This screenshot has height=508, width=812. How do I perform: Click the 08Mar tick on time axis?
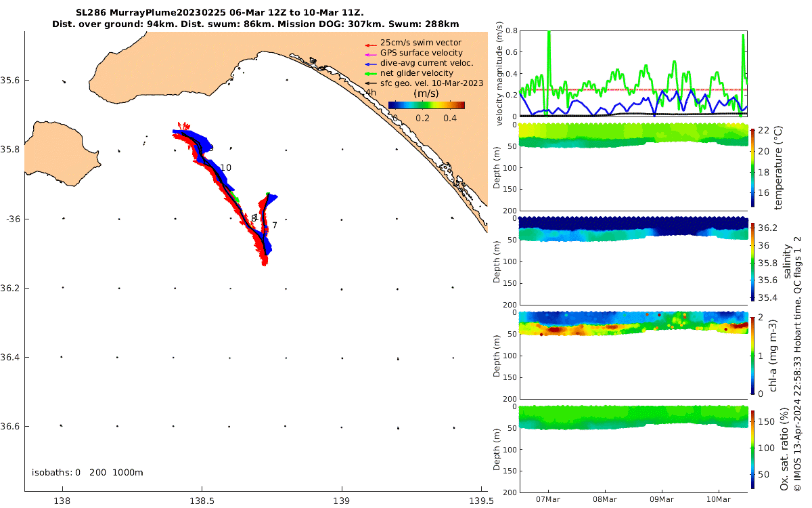tap(604, 499)
